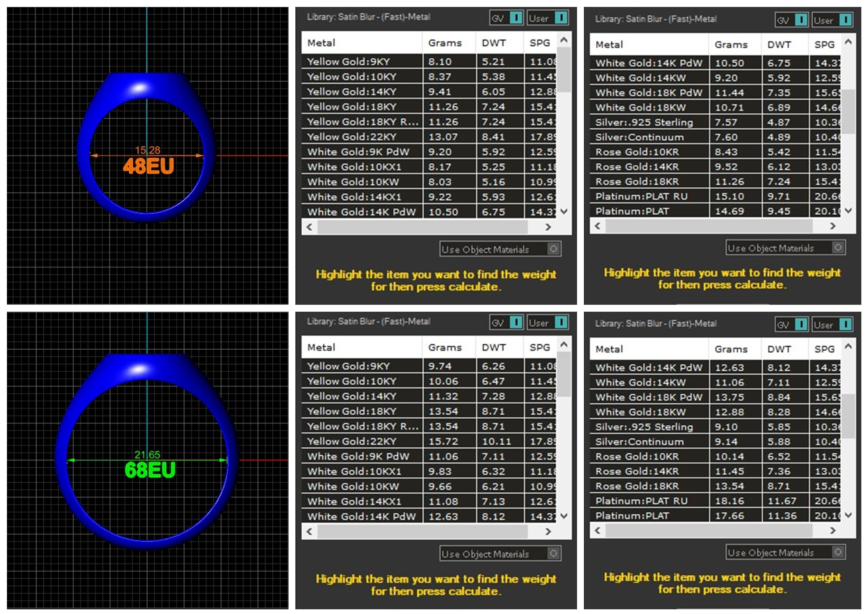Click vertical scrollbar thumb beside Silver:Continuum 9.14

(x=848, y=416)
